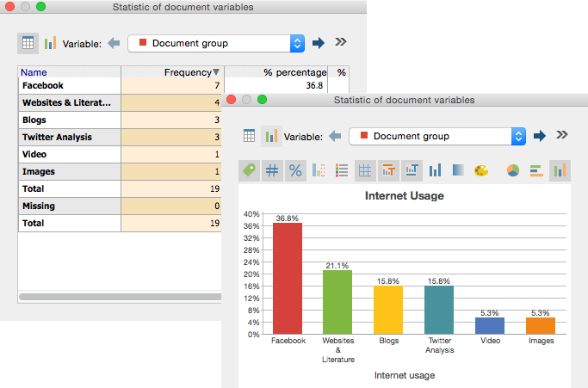Close the front statistic window
Image resolution: width=588 pixels, height=388 pixels.
pyautogui.click(x=232, y=99)
